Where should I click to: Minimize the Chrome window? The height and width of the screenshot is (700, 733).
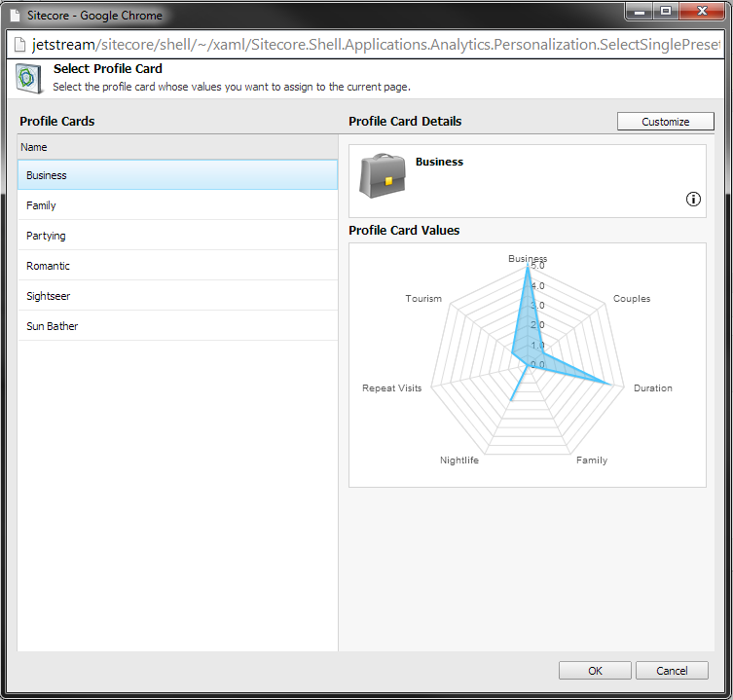tap(640, 12)
